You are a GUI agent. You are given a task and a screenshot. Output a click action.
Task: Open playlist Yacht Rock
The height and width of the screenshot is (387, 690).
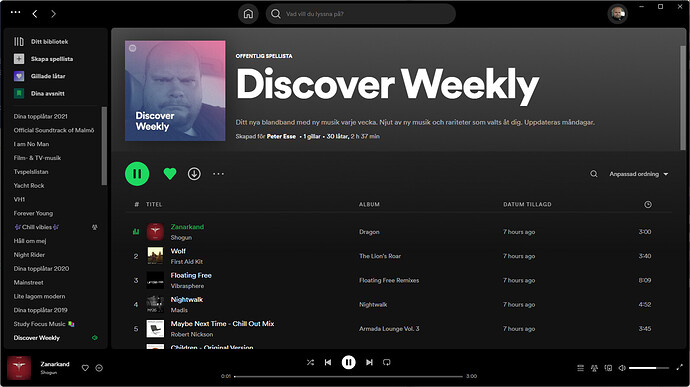point(29,185)
